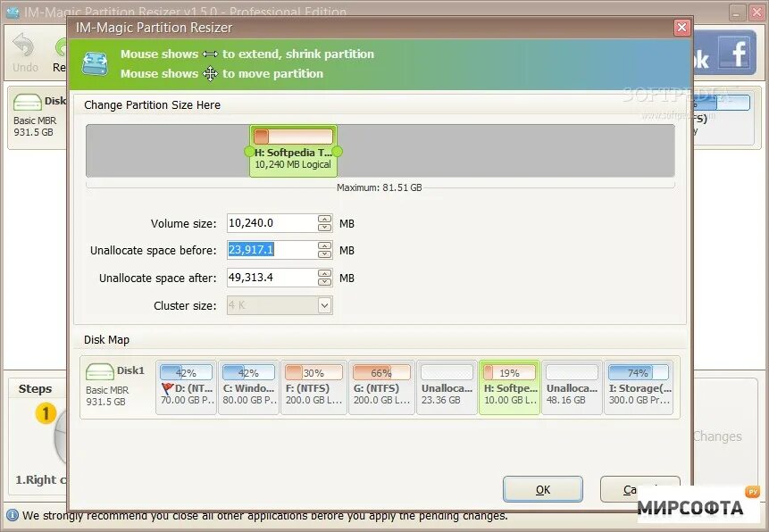Click info icon in status bar
The height and width of the screenshot is (532, 769).
[12, 515]
